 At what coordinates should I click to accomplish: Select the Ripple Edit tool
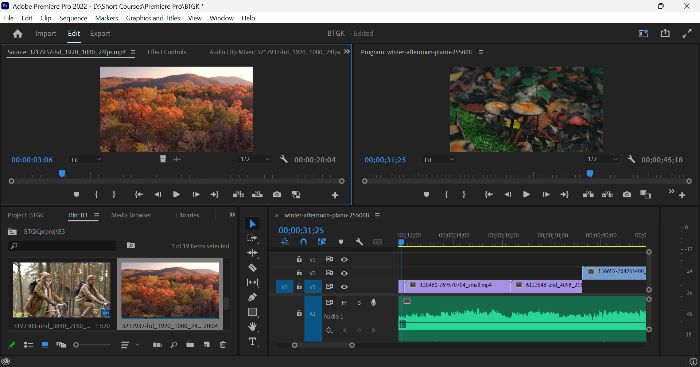pos(253,253)
